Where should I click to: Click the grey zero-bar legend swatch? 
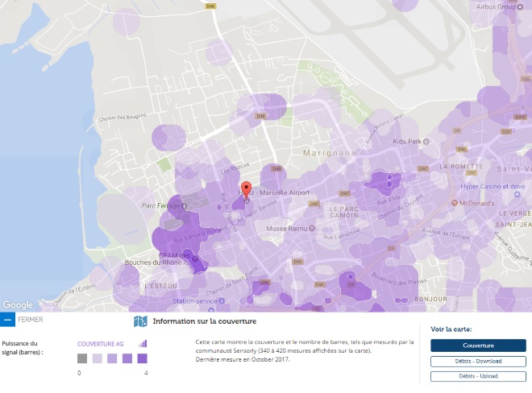pyautogui.click(x=82, y=358)
